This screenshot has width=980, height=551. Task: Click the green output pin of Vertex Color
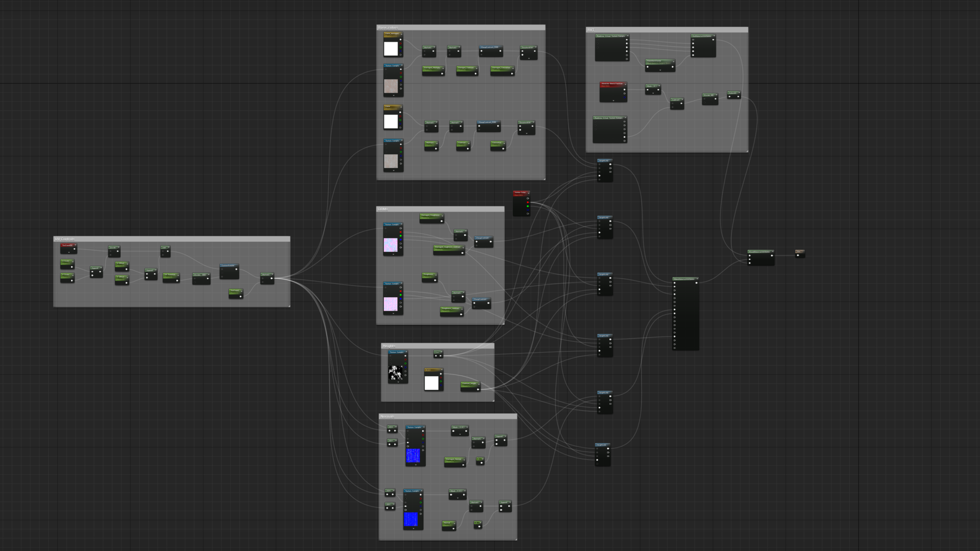click(528, 206)
